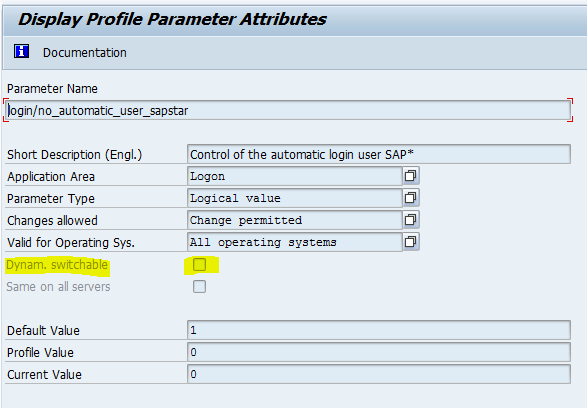Viewport: 587px width, 408px height.
Task: Open value help icon beside Logical value
Action: tap(411, 198)
